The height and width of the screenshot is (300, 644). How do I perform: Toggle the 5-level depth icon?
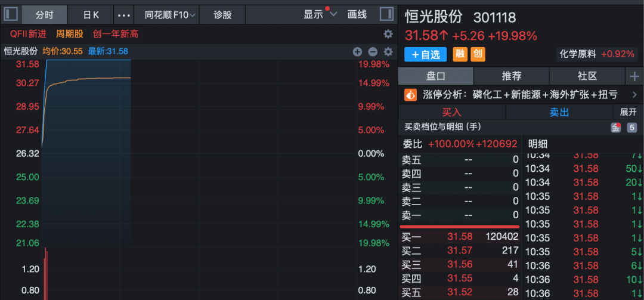tap(631, 127)
